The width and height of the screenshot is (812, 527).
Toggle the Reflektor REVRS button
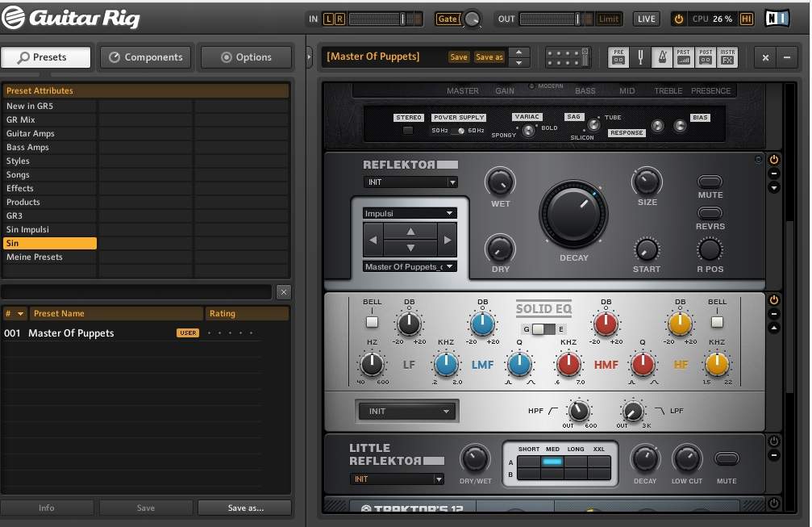click(x=710, y=212)
